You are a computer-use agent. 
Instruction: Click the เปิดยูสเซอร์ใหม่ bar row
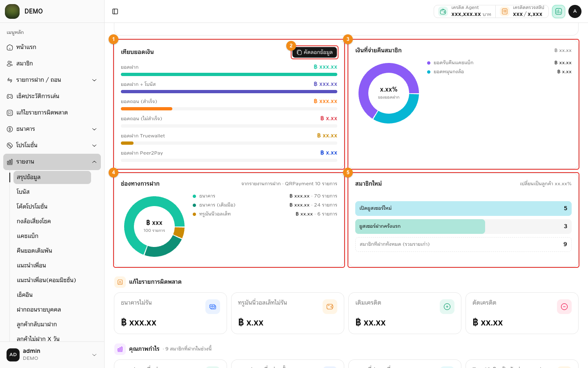463,209
